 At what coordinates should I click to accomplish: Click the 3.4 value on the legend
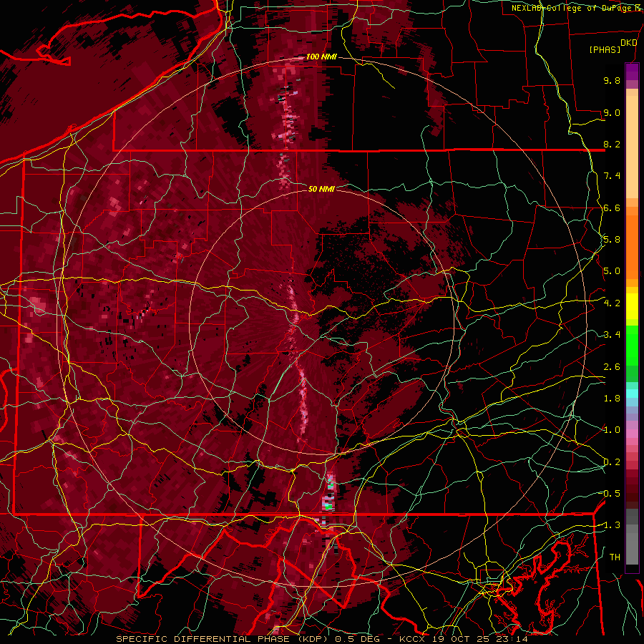point(612,335)
